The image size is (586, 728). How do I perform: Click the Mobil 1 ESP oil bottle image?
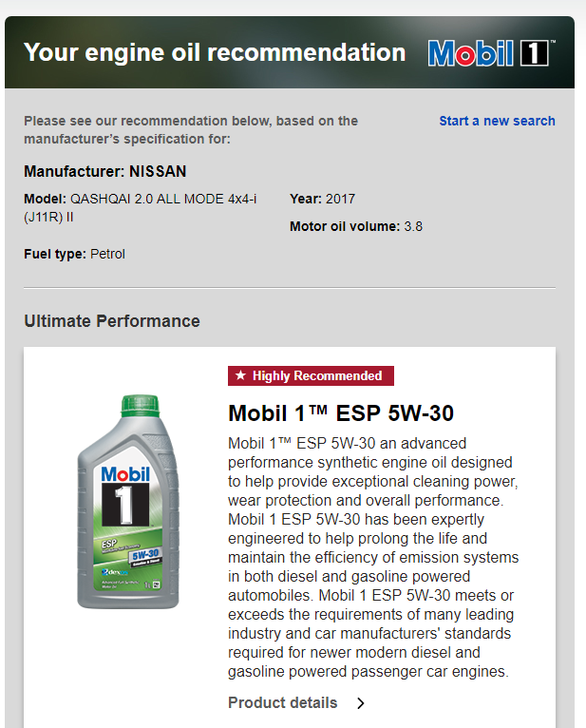(128, 502)
